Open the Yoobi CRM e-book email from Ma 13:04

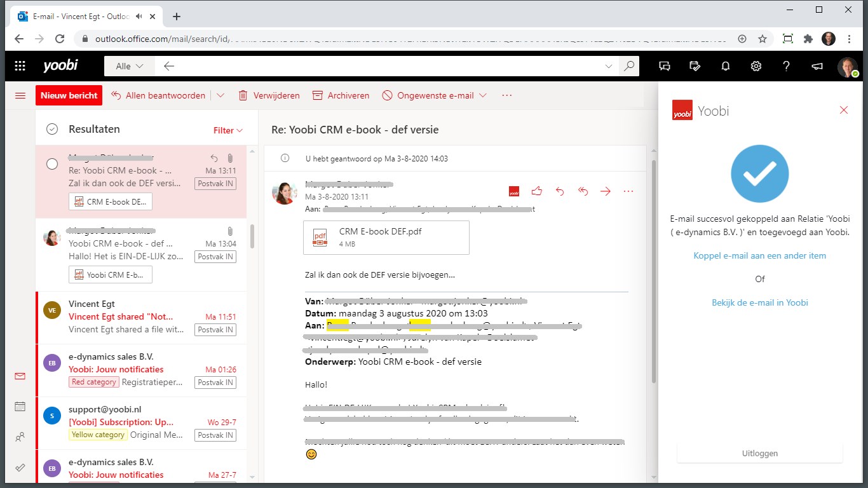click(141, 255)
